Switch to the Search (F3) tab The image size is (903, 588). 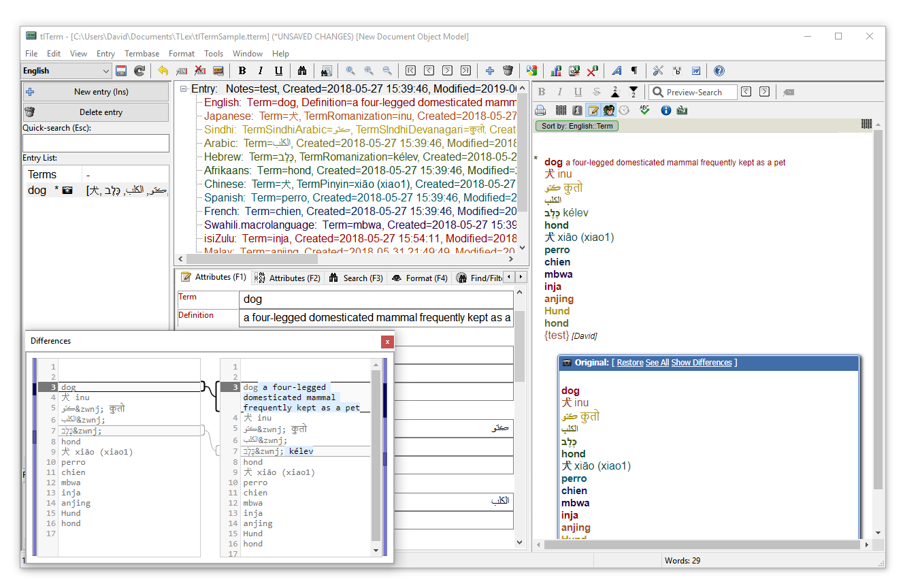356,278
